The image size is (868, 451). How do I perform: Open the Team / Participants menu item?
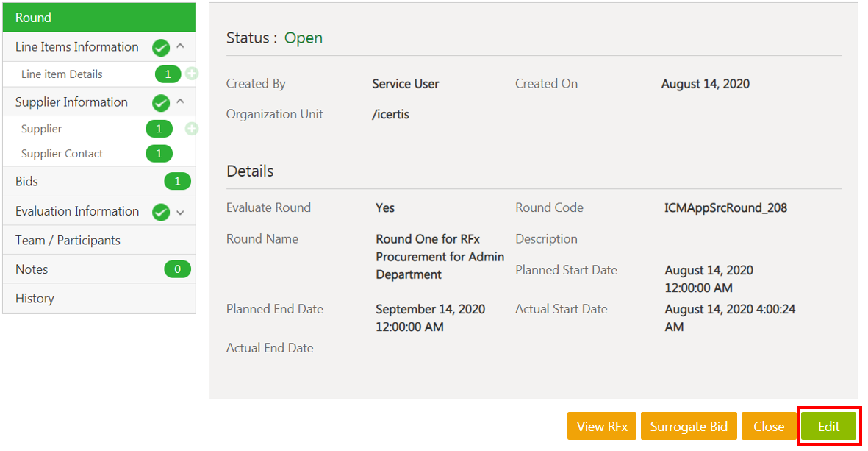(x=99, y=240)
